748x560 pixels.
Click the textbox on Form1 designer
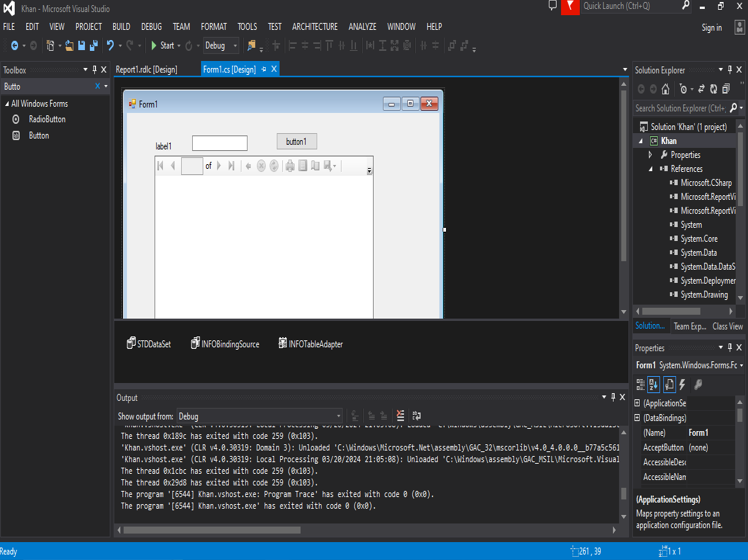coord(219,143)
